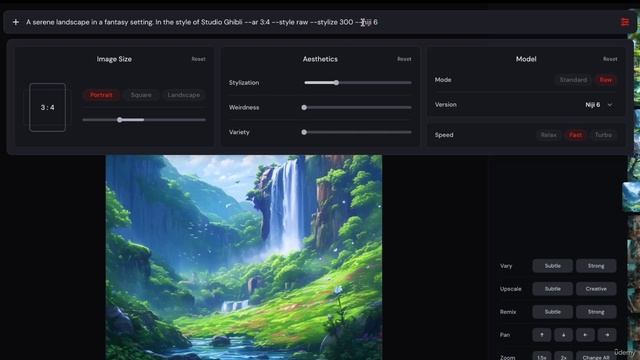Select the Landscape image size
The image size is (640, 360).
(x=184, y=95)
